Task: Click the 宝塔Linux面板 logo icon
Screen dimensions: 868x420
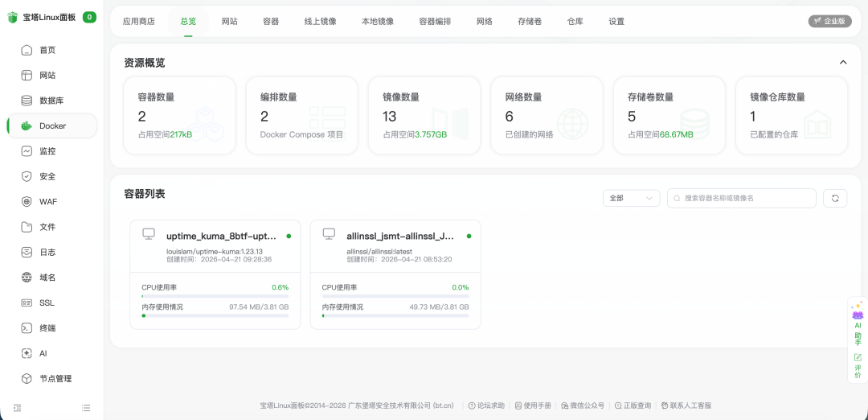Action: [12, 17]
